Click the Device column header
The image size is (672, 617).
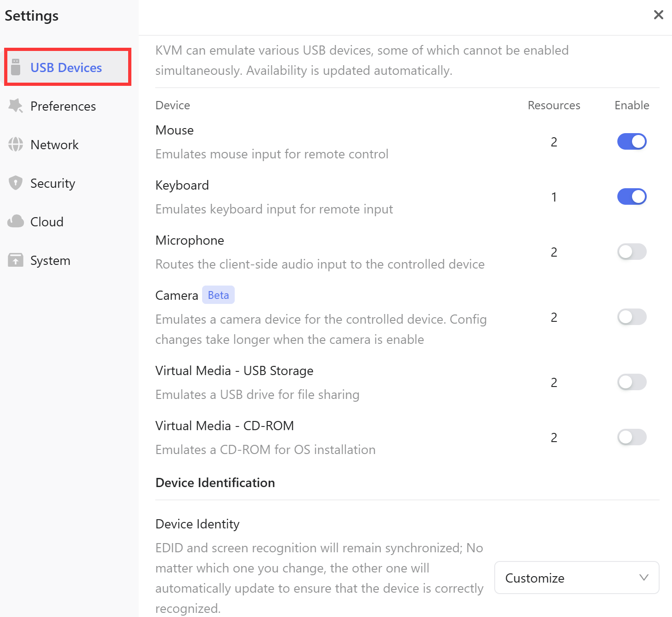point(173,105)
